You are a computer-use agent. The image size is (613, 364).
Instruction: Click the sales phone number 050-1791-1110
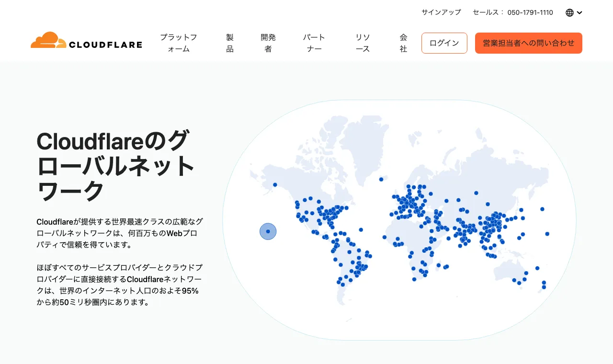[530, 12]
